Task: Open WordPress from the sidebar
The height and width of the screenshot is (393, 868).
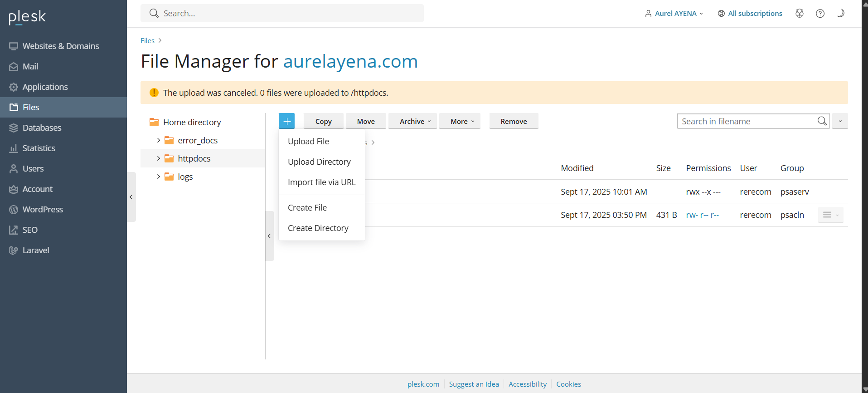Action: [42, 209]
